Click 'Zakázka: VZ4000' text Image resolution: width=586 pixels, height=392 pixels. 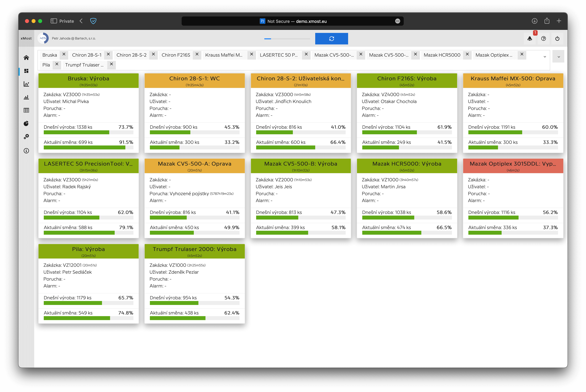coord(381,94)
